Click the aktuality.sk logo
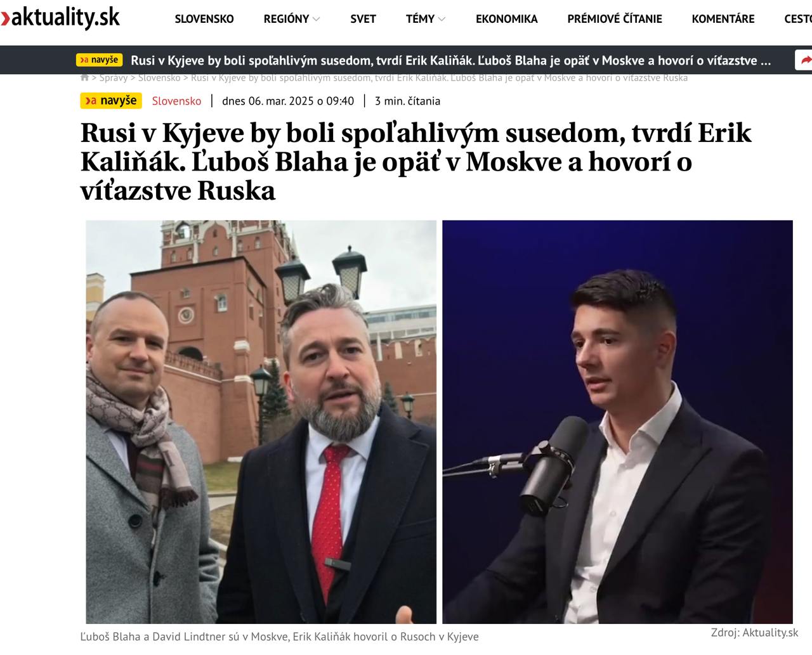Image resolution: width=812 pixels, height=655 pixels. pyautogui.click(x=60, y=18)
